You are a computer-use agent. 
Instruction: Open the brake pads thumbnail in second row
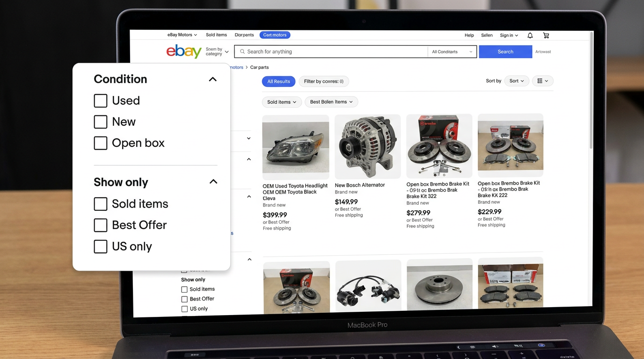point(511,284)
